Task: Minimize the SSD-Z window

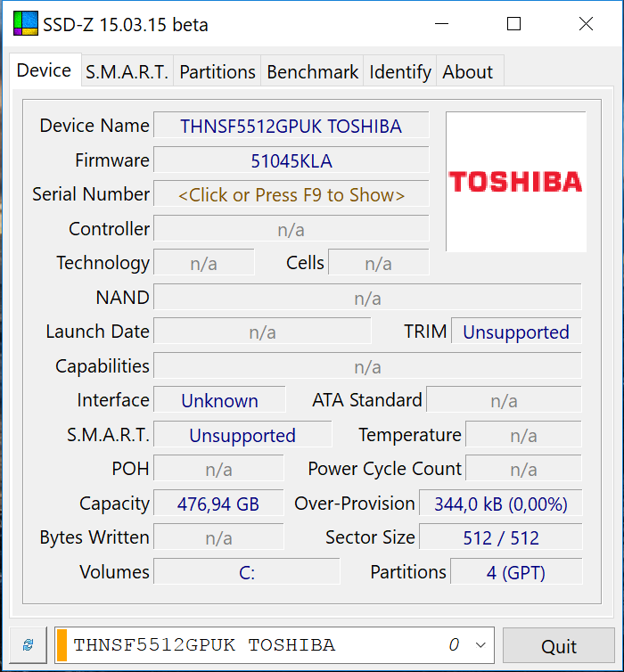Action: (441, 23)
